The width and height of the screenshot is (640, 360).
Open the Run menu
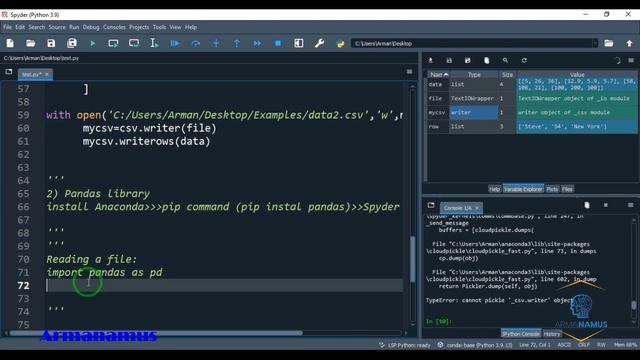click(74, 27)
